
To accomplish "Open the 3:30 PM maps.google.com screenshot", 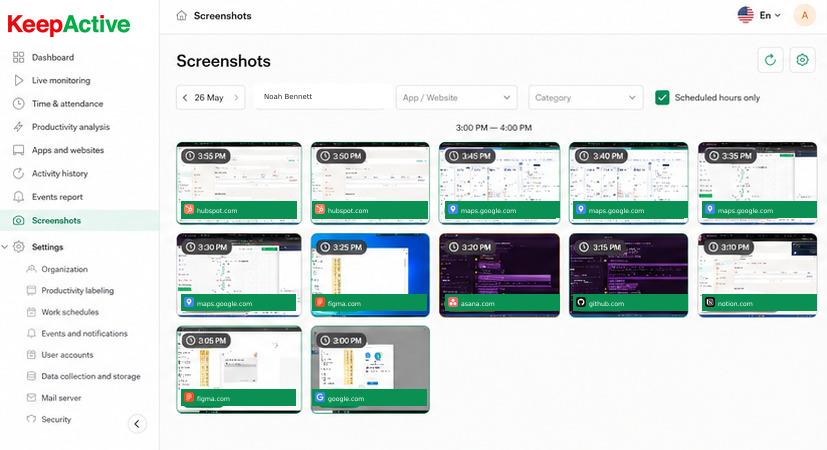I will tap(239, 275).
